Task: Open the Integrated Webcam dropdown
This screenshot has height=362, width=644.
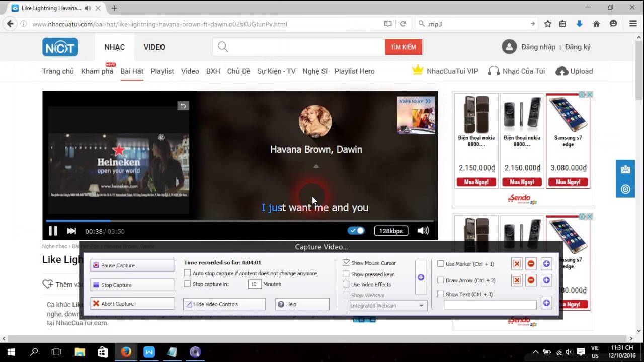Action: tap(388, 305)
